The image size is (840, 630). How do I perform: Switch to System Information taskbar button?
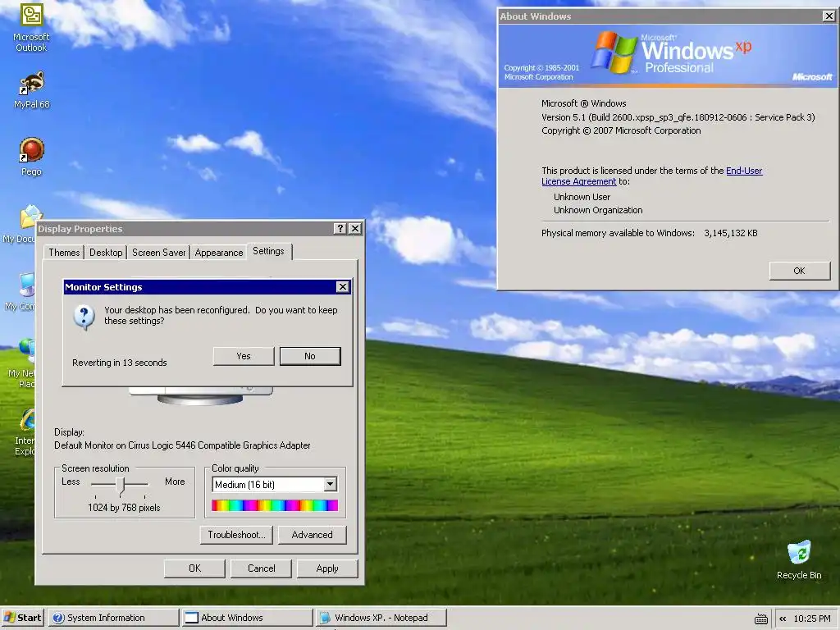pyautogui.click(x=114, y=618)
